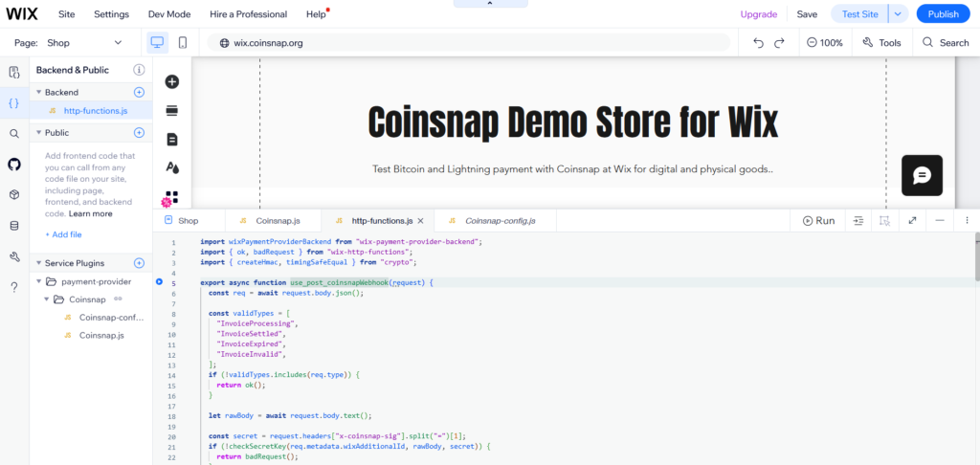The height and width of the screenshot is (465, 980).
Task: Switch to mobile view
Action: click(183, 43)
